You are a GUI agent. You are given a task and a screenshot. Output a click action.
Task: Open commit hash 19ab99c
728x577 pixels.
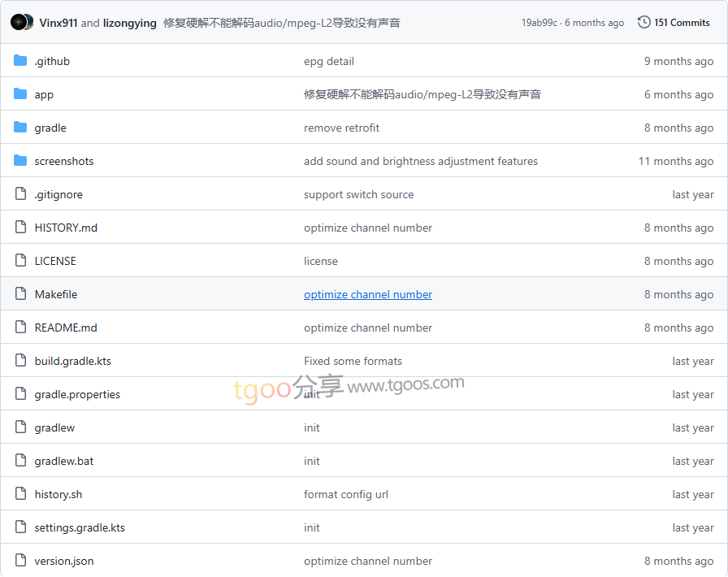tap(539, 23)
